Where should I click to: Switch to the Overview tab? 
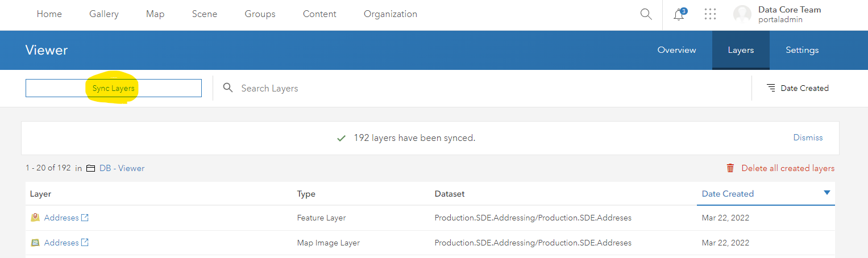click(676, 50)
